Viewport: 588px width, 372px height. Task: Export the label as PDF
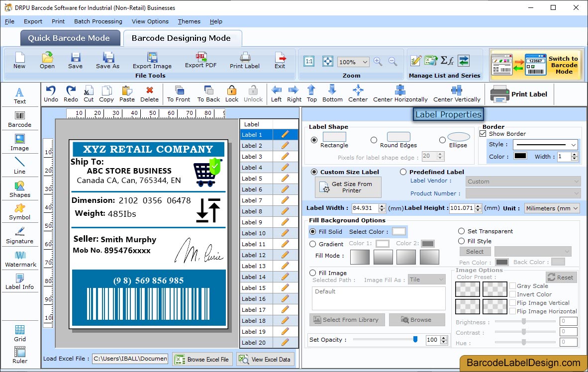tap(200, 60)
